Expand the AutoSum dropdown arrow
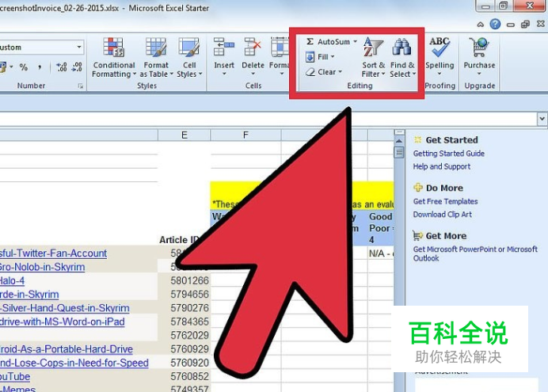The image size is (548, 392). tap(355, 41)
